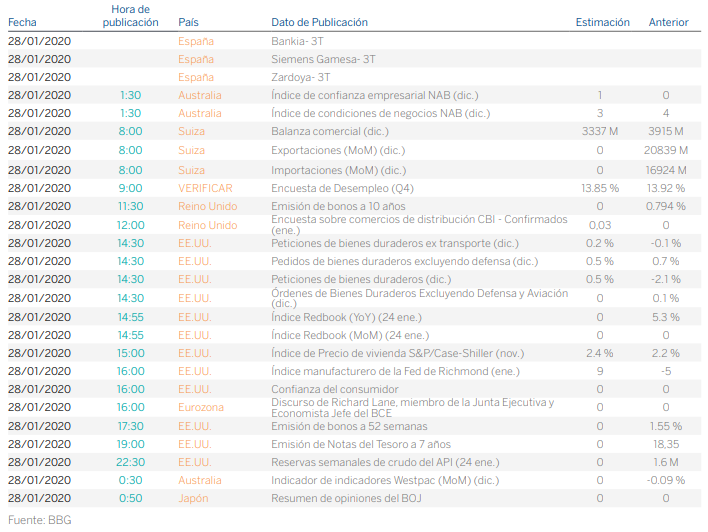
Task: Select the Hora de publicación column header
Action: [130, 15]
